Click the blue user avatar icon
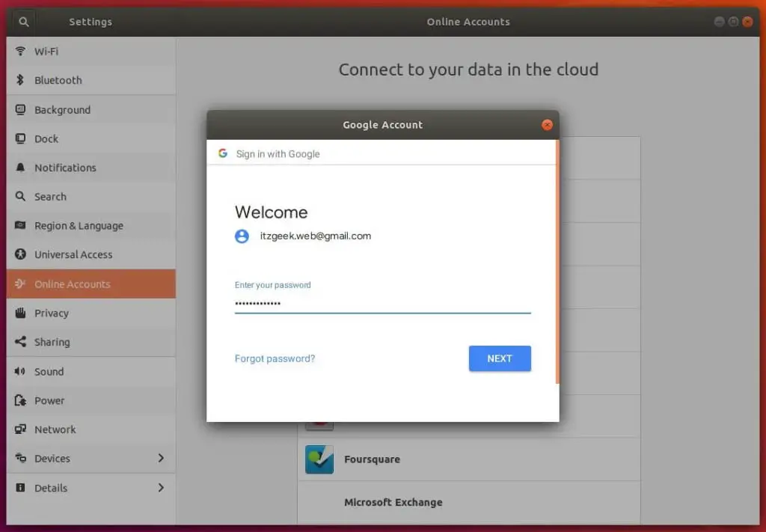The image size is (766, 532). tap(242, 236)
